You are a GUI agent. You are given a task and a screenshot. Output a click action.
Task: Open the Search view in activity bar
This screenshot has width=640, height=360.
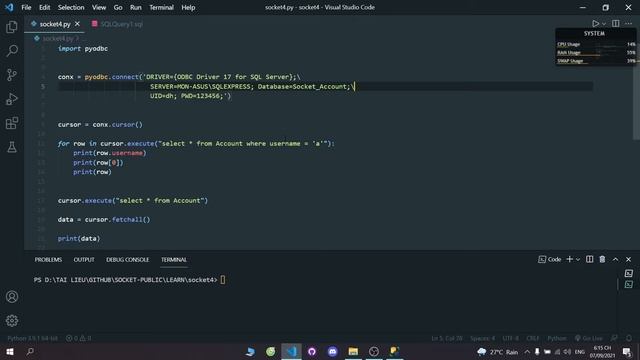(x=12, y=51)
